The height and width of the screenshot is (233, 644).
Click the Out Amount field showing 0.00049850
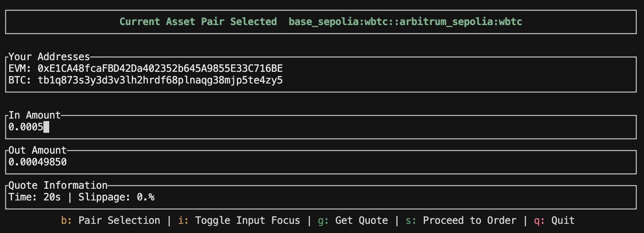(x=321, y=162)
